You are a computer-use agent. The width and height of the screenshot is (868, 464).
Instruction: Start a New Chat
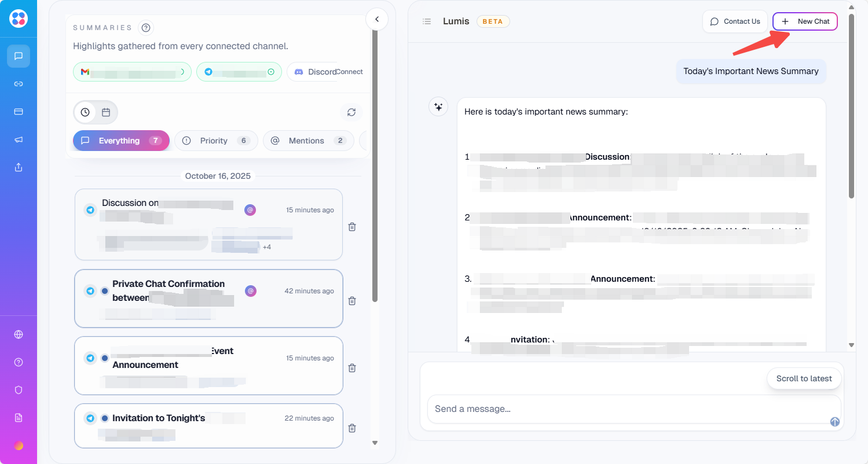pyautogui.click(x=805, y=21)
